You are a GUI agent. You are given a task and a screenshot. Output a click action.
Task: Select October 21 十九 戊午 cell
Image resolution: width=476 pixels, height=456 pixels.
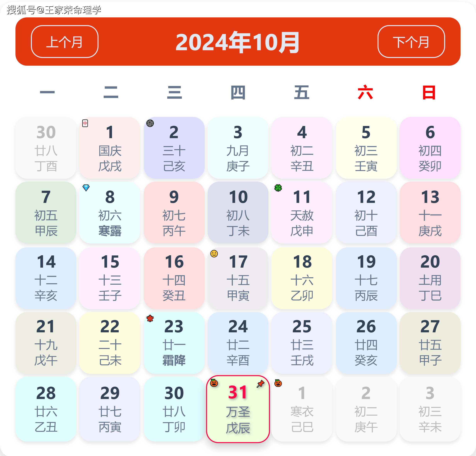[x=46, y=343]
